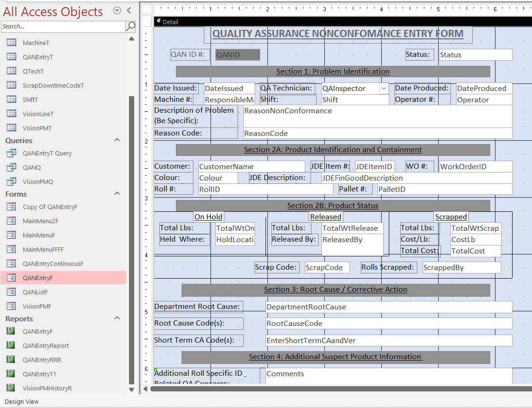Select the ReasonCode text box
This screenshot has height=408, width=532.
click(377, 133)
